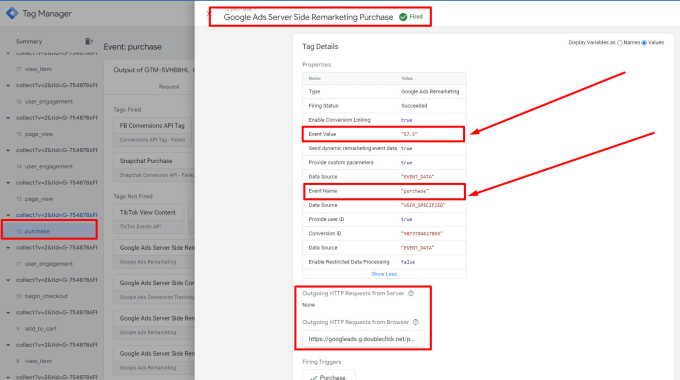Viewport: 680px width, 380px height.
Task: Select event 10 begin_checkout
Action: tap(42, 296)
